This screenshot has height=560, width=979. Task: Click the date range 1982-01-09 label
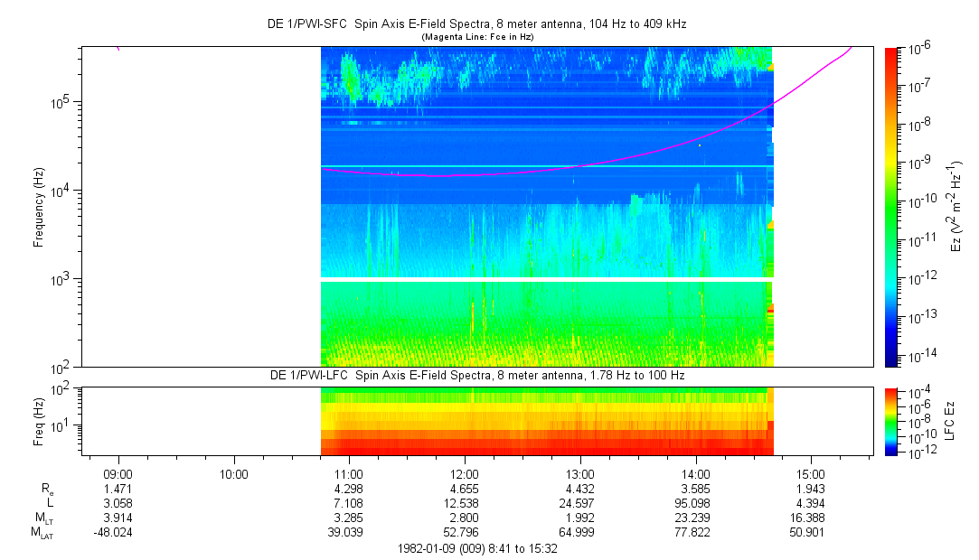click(x=478, y=548)
